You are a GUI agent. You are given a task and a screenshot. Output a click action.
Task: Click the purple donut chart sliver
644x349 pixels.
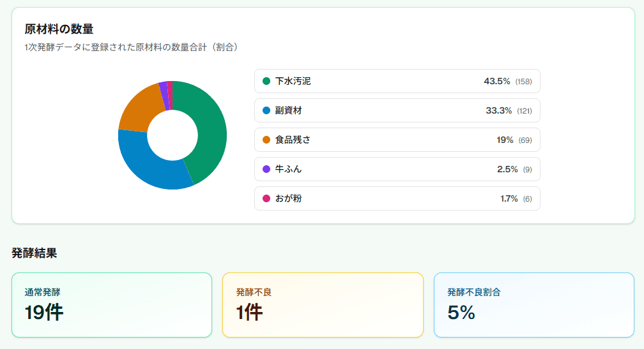(164, 96)
